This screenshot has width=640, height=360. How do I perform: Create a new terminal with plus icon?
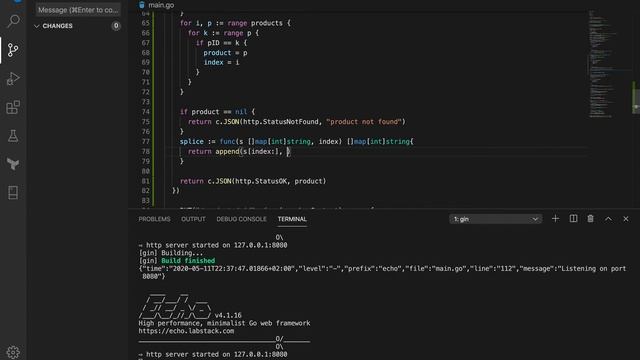(555, 219)
